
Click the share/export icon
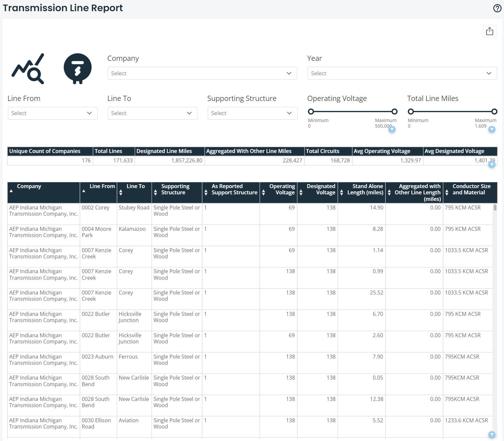coord(490,31)
